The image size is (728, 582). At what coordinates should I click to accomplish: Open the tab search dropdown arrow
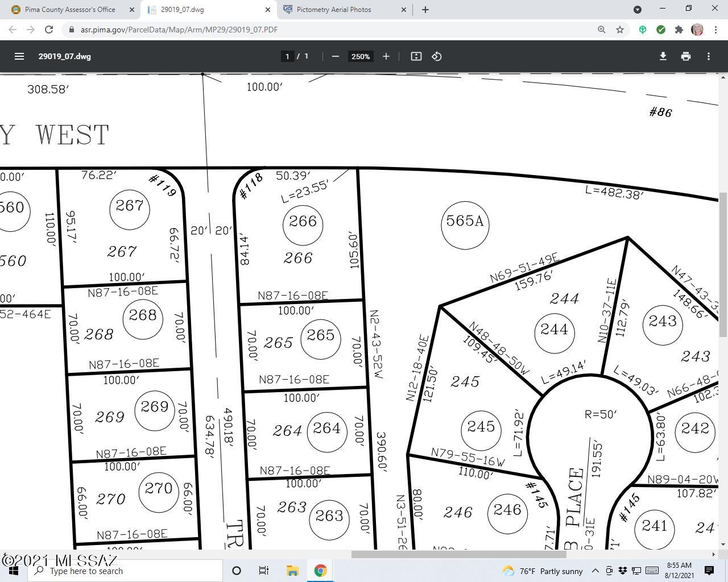[x=638, y=10]
